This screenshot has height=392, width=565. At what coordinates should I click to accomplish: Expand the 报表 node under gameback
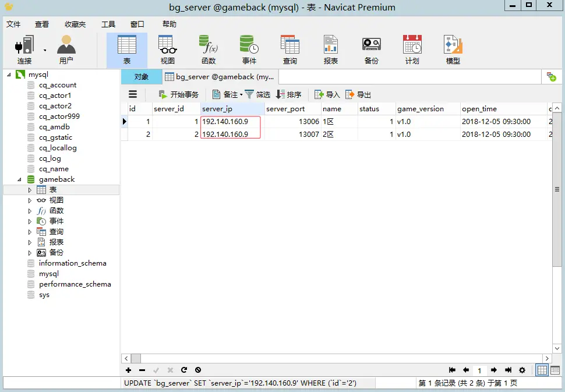tap(30, 242)
